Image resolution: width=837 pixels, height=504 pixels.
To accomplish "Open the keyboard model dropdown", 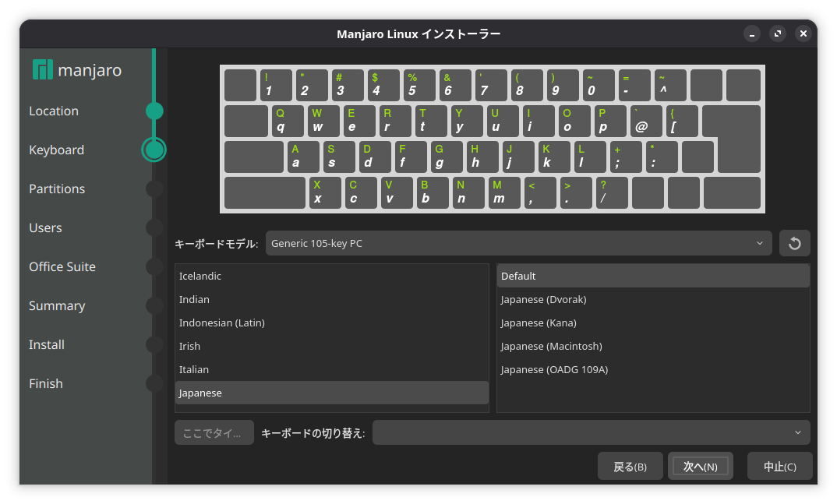I will (x=518, y=243).
